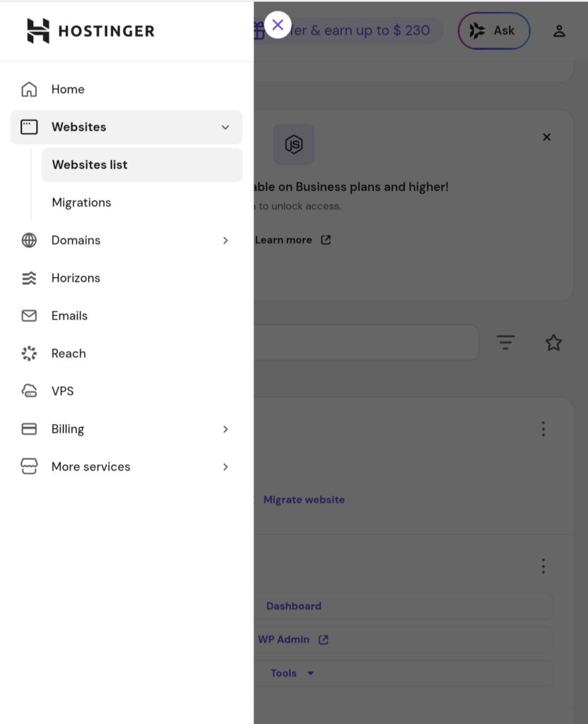Click the Hostinger logo icon
This screenshot has height=724, width=588.
pos(38,30)
